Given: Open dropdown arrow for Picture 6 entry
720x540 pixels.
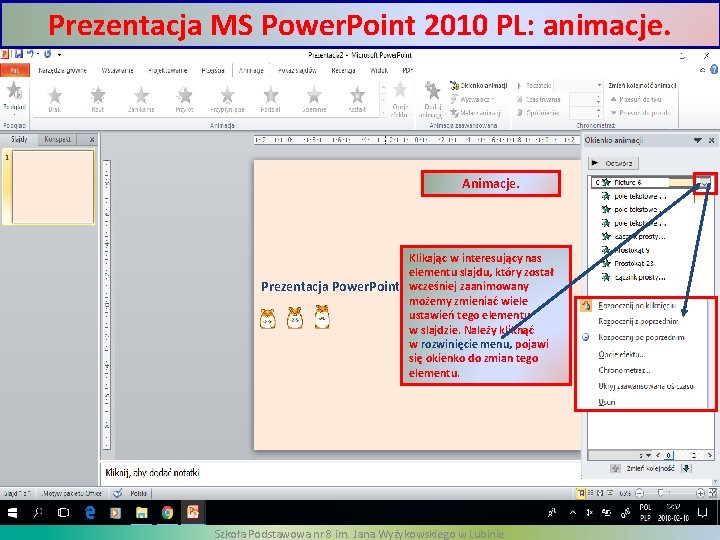Looking at the screenshot, I should [x=704, y=183].
